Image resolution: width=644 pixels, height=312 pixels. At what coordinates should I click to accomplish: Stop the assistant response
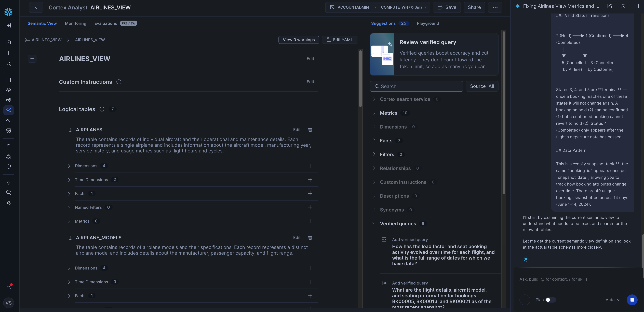click(632, 300)
